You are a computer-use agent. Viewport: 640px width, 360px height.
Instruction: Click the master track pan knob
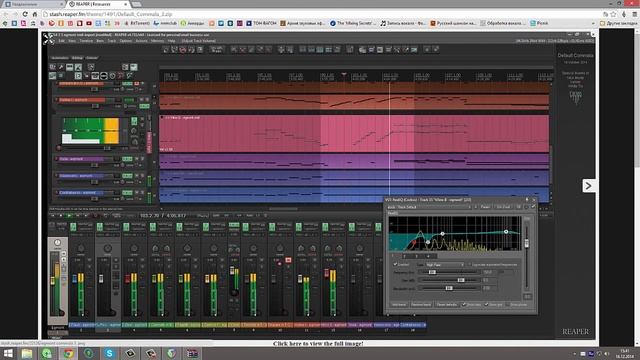[x=58, y=242]
